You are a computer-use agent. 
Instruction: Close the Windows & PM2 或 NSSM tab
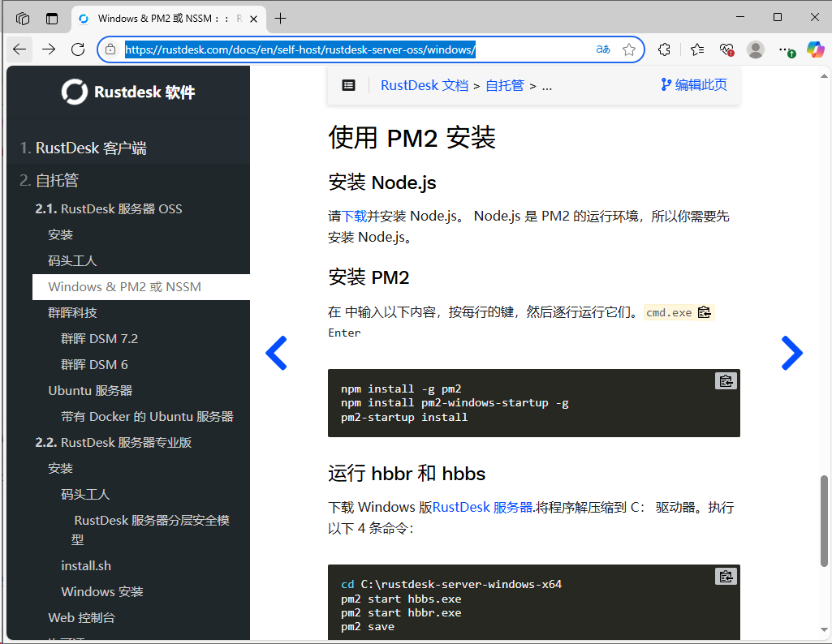coord(253,19)
